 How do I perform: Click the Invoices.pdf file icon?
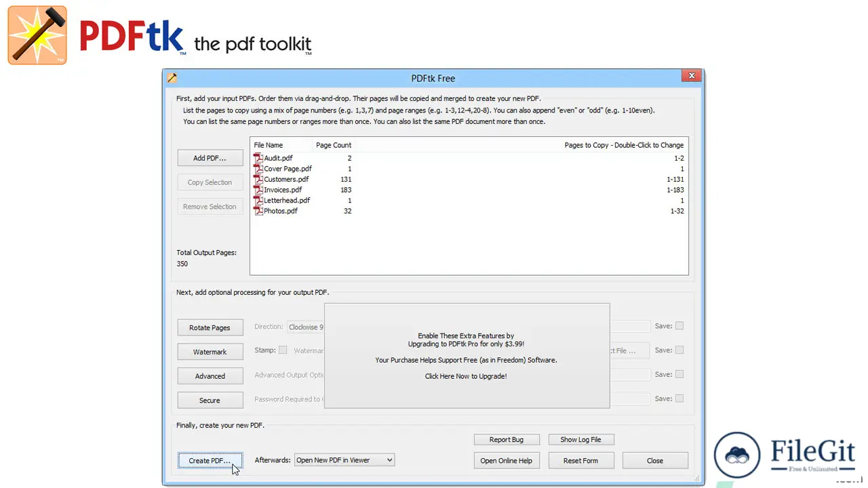tap(258, 190)
